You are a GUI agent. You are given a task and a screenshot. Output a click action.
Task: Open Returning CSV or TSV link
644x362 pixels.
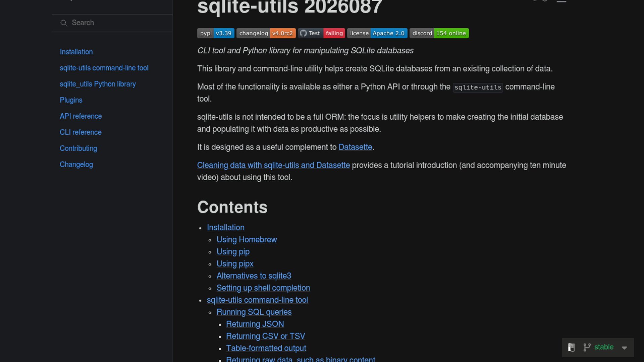pos(265,336)
